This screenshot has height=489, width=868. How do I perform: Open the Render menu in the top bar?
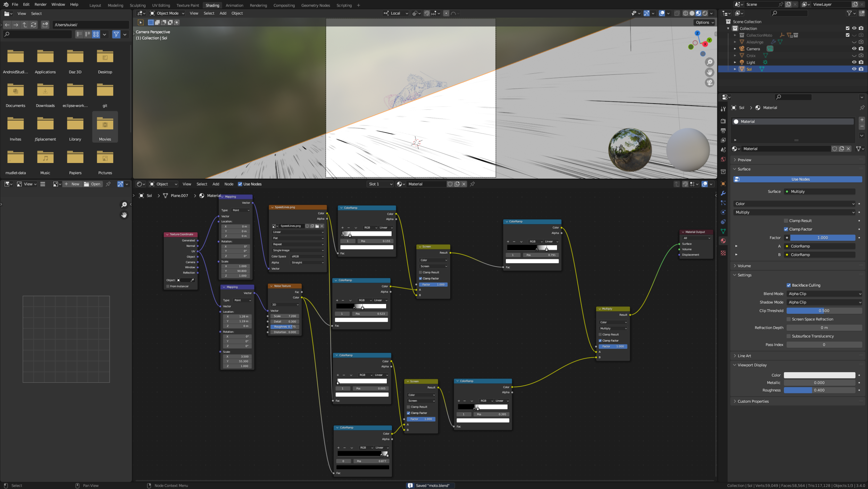tap(40, 5)
